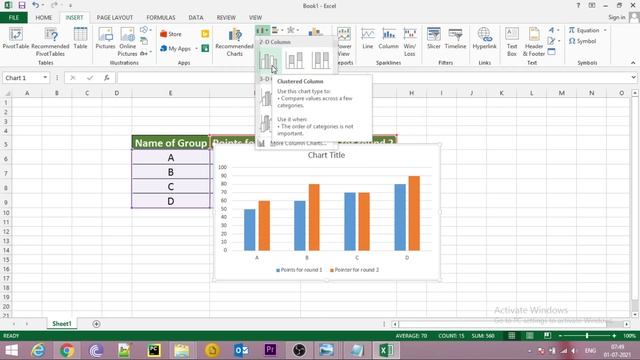
Task: Switch to the DATA tab
Action: pos(196,18)
